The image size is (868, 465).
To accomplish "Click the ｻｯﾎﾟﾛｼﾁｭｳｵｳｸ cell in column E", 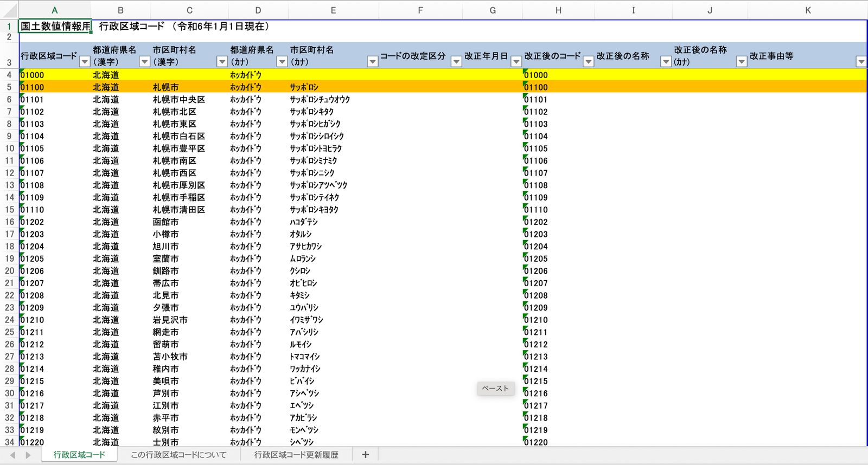I will click(x=333, y=100).
